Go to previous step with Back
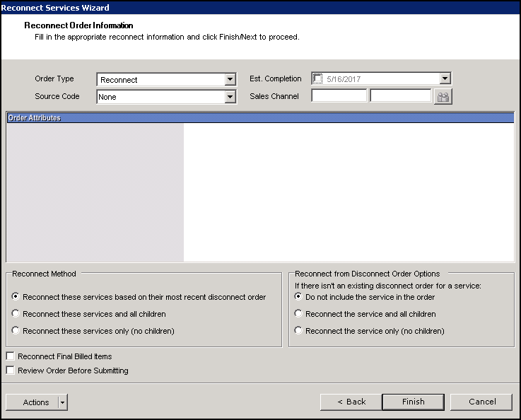521x420 pixels. tap(351, 402)
